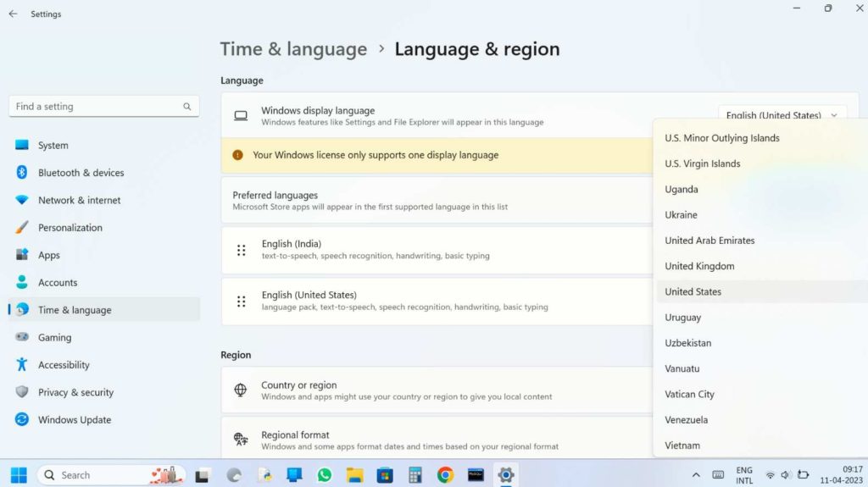The image size is (868, 487).
Task: Pick Ukraine from the country list
Action: 681,215
